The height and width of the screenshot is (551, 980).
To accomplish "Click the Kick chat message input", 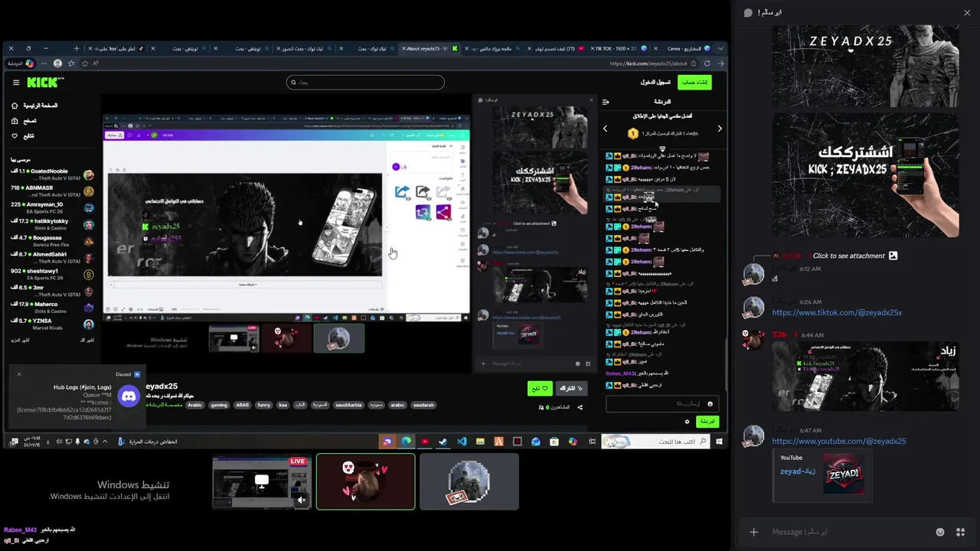I will pyautogui.click(x=662, y=404).
